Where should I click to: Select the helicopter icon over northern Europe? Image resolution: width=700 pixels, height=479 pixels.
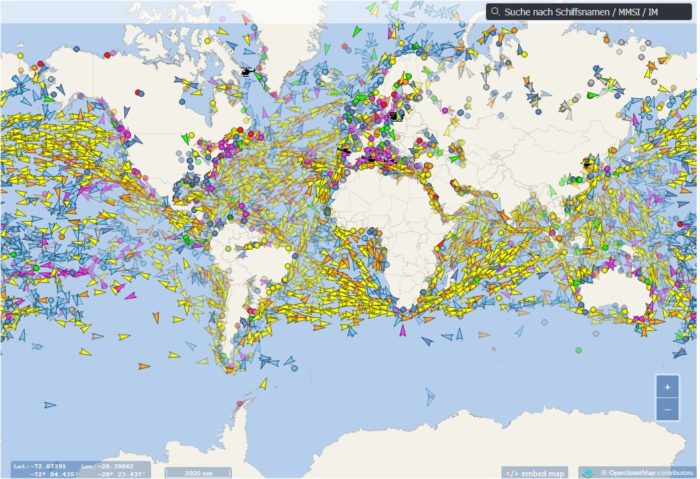[395, 115]
